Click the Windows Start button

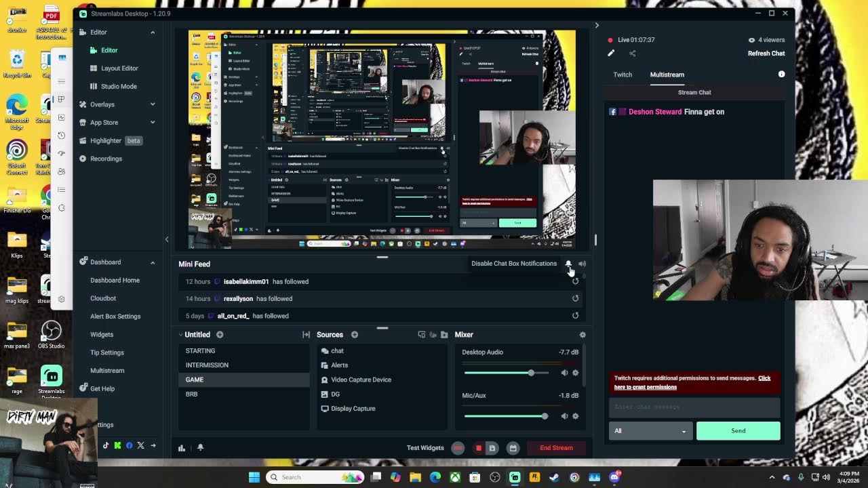[x=254, y=477]
